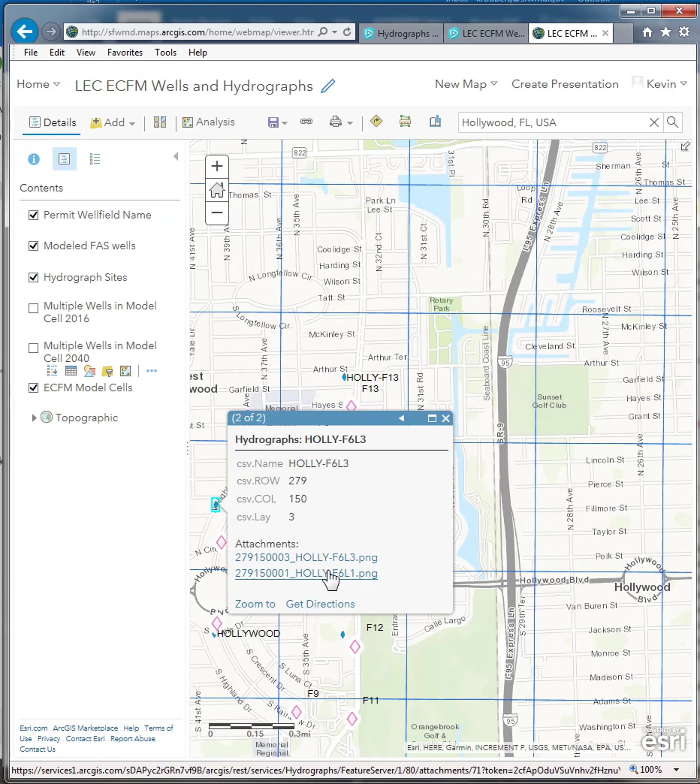Click the Save disk icon

[x=273, y=122]
